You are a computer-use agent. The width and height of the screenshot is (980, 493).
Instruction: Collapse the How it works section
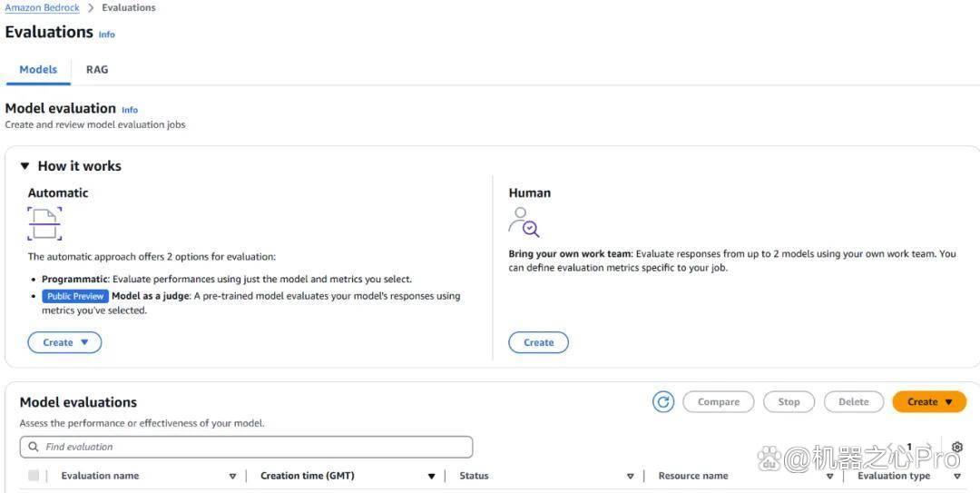24,166
